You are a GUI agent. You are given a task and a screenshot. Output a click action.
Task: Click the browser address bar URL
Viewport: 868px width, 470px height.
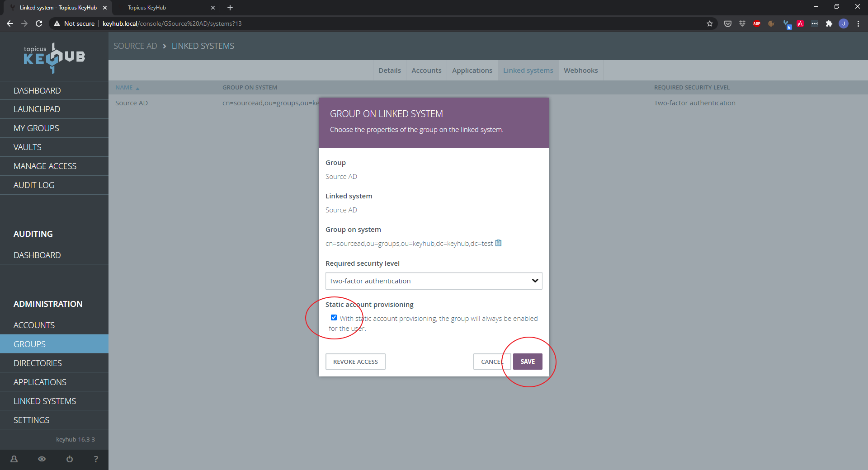click(172, 23)
